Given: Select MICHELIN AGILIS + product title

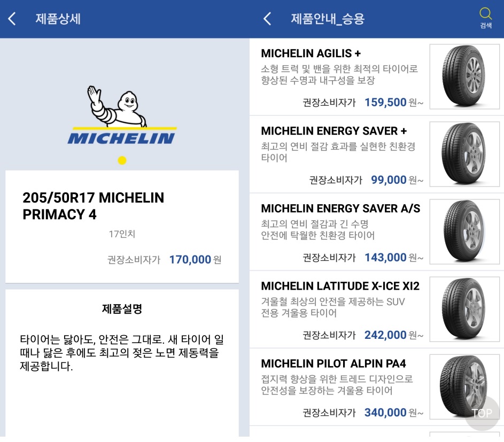Looking at the screenshot, I should 311,53.
